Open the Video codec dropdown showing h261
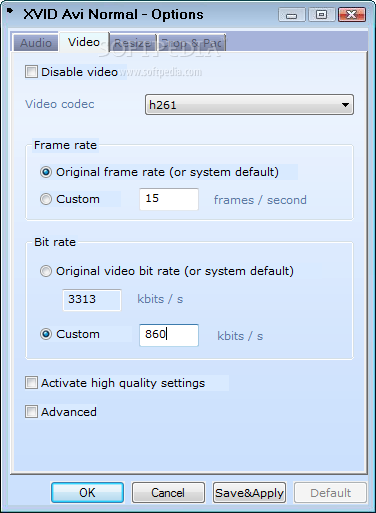376x513 pixels. (249, 105)
